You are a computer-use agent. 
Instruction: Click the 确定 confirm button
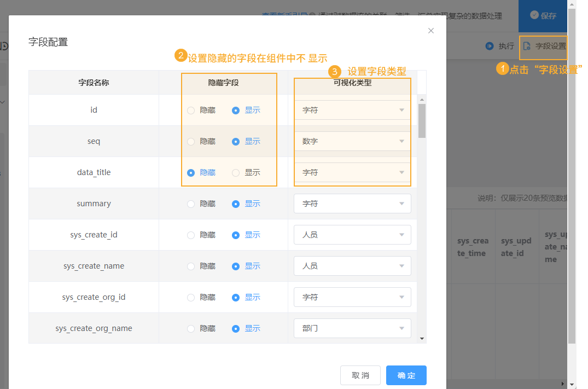406,375
